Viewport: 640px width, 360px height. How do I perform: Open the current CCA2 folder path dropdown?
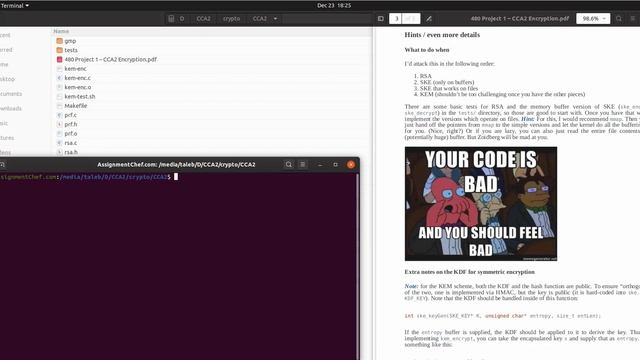point(264,18)
